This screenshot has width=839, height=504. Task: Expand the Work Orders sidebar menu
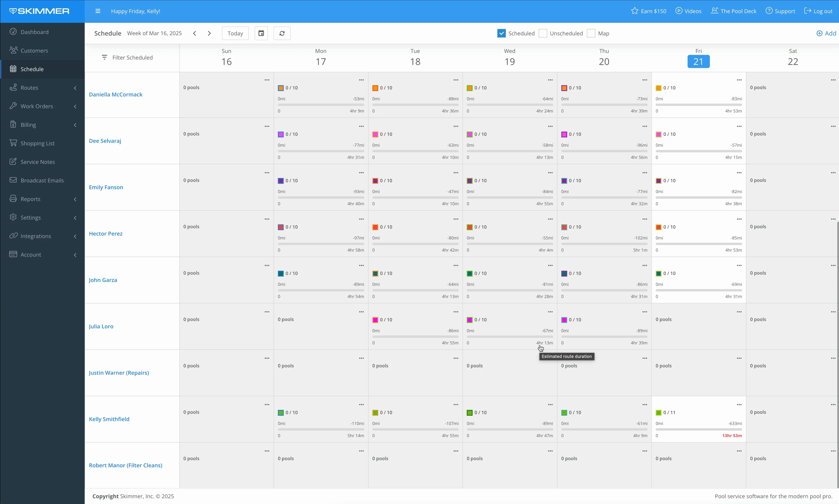click(x=42, y=106)
